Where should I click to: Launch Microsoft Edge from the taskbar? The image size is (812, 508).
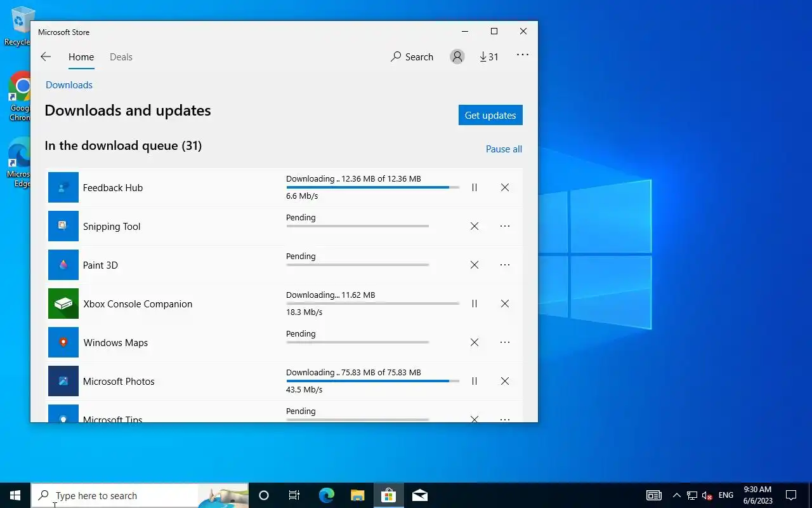pyautogui.click(x=326, y=495)
